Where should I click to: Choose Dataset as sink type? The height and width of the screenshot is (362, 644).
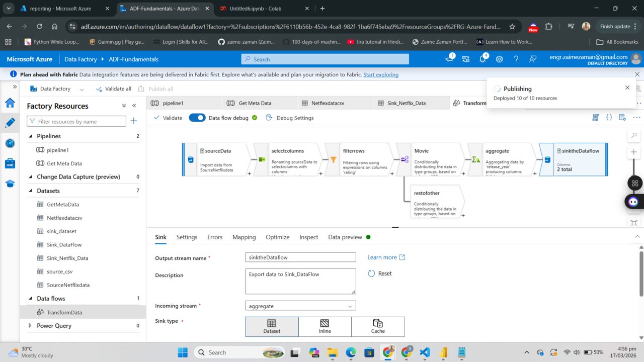(x=272, y=326)
